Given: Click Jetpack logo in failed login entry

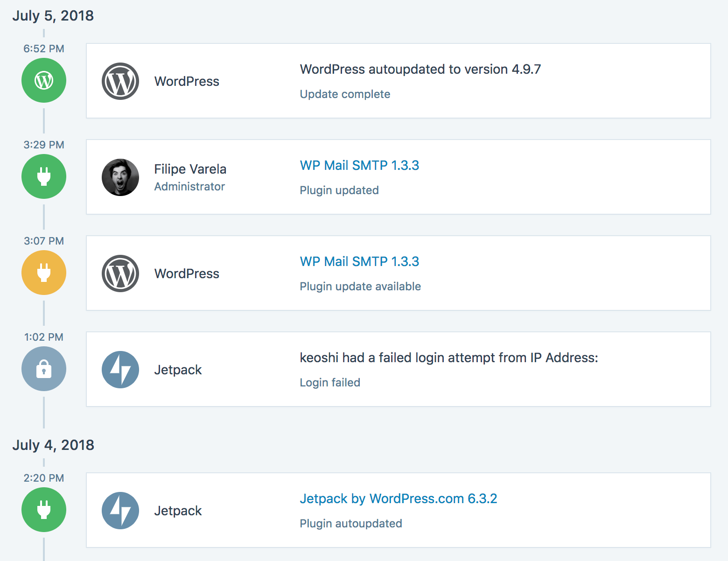Looking at the screenshot, I should [x=120, y=370].
